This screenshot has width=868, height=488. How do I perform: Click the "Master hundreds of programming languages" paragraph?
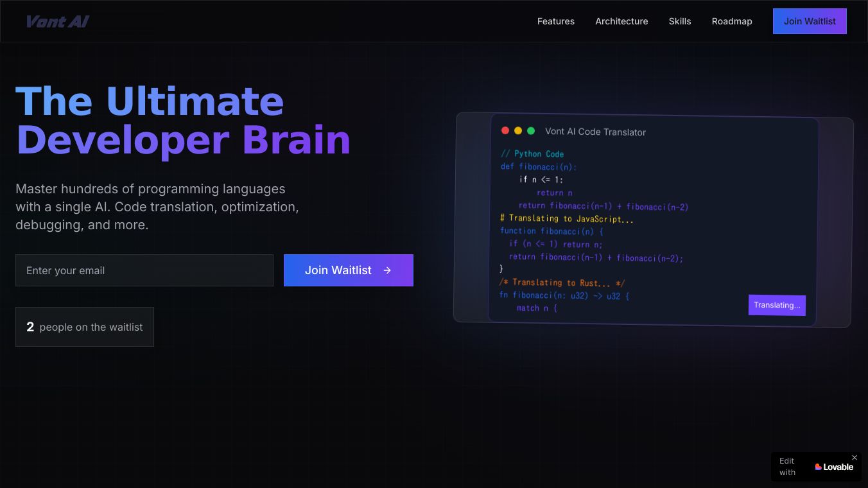(x=157, y=207)
